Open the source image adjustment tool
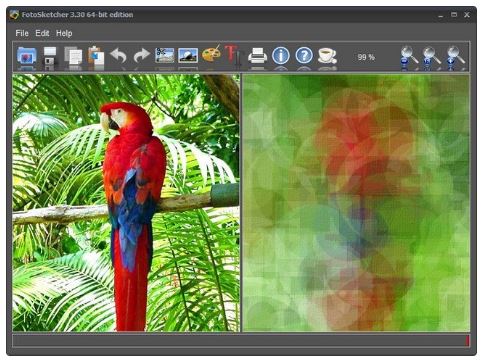 [x=188, y=56]
